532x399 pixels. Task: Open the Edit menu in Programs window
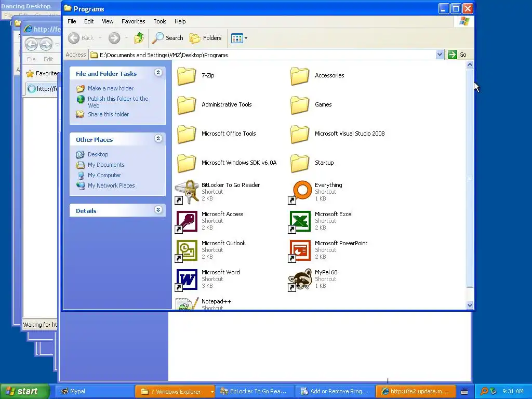[89, 21]
